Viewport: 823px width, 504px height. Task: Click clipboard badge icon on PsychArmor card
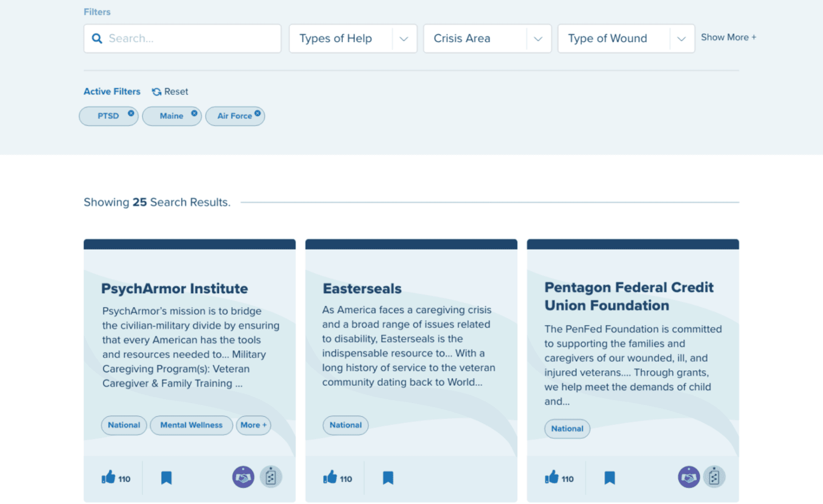tap(271, 477)
